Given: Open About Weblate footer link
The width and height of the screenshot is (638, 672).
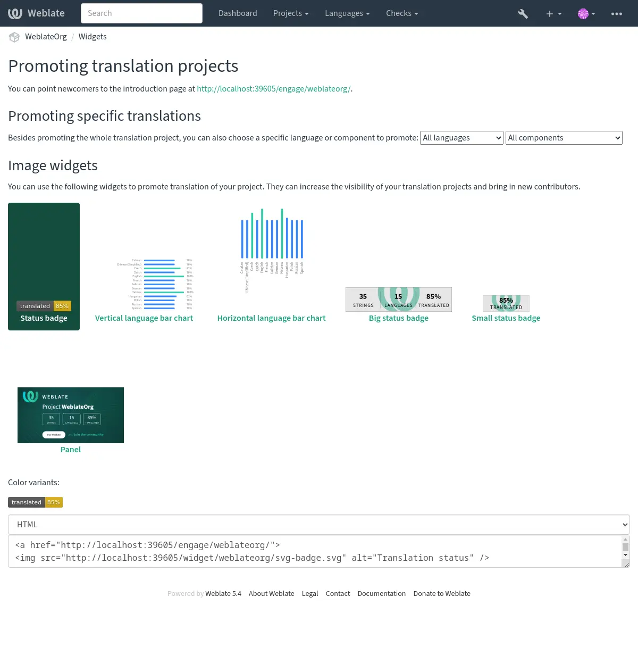Looking at the screenshot, I should [271, 594].
